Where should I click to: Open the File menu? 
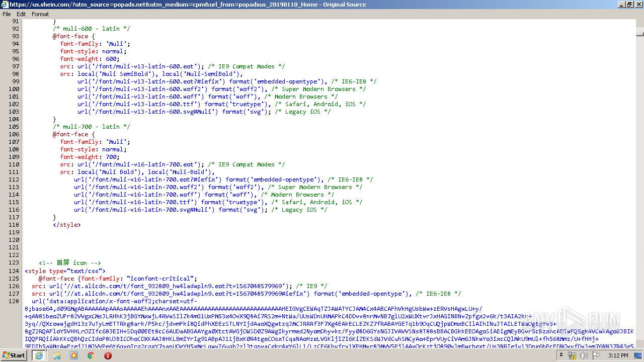click(x=7, y=14)
